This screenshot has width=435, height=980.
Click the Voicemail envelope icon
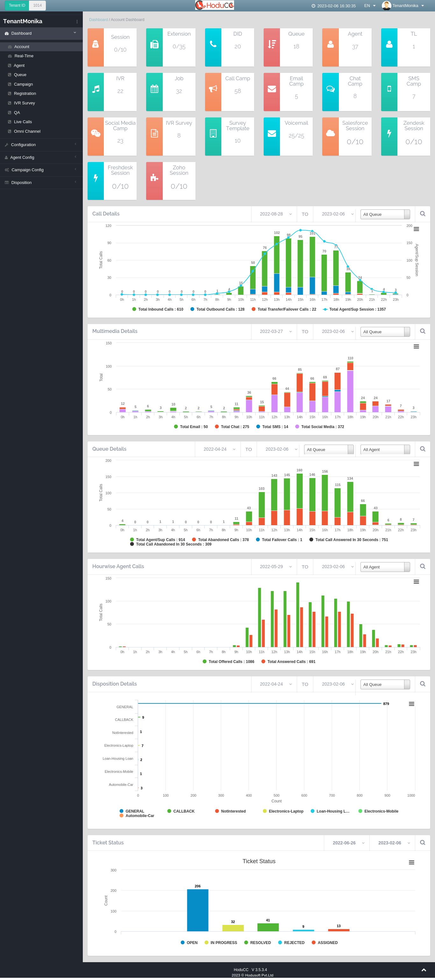pos(272,134)
